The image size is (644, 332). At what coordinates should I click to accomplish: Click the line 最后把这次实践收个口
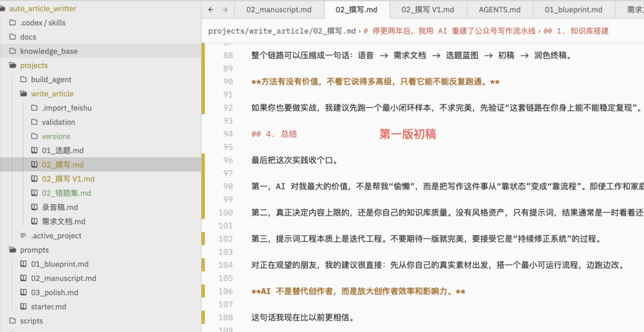point(295,160)
